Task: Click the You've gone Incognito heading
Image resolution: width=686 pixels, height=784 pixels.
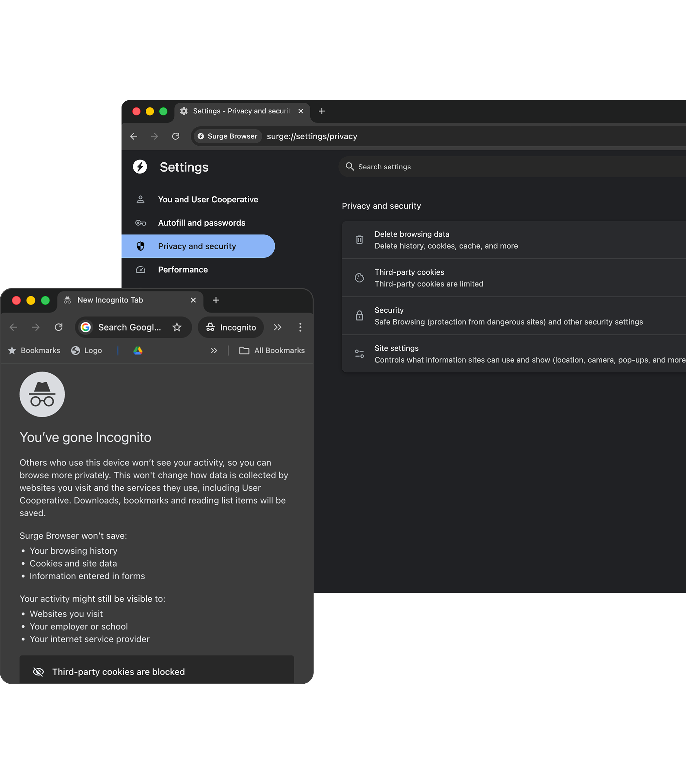Action: 85,437
